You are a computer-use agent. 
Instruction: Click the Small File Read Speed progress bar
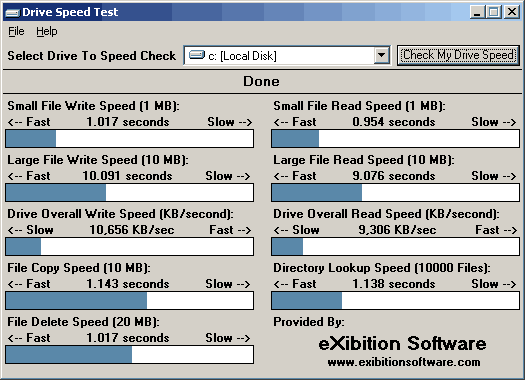[395, 139]
